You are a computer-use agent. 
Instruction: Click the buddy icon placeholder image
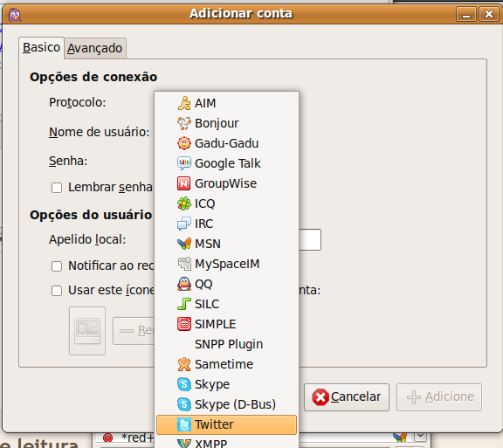[87, 331]
